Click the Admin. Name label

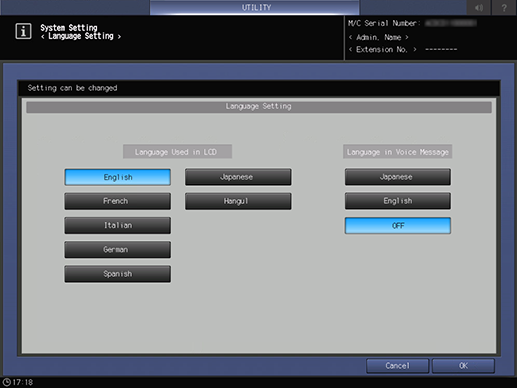point(378,37)
